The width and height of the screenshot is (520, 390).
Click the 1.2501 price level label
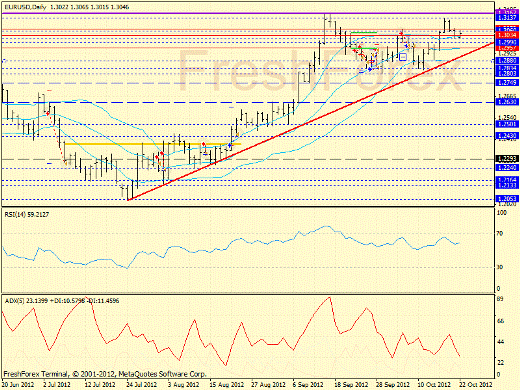pyautogui.click(x=507, y=124)
